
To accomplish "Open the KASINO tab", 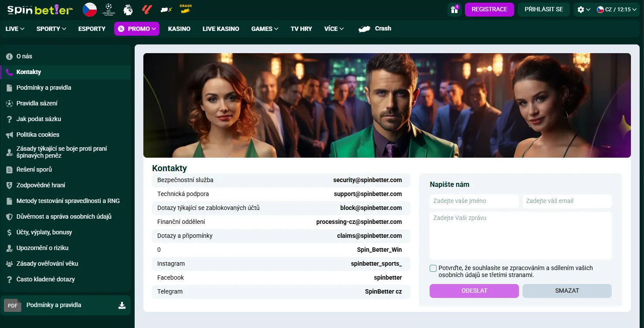I will (179, 29).
